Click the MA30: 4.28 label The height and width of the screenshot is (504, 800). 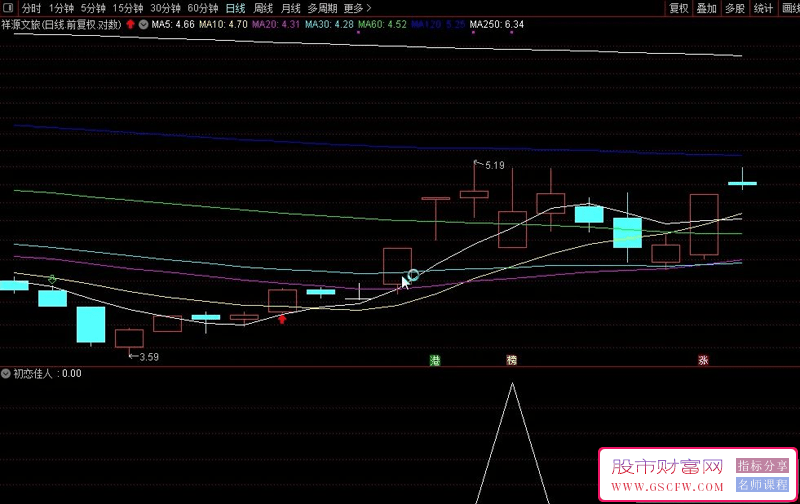(x=329, y=24)
